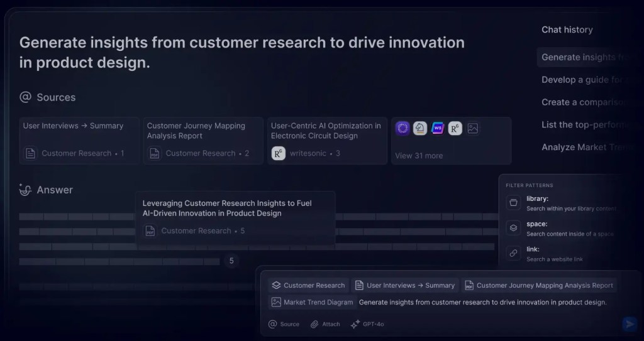Click the citation number 5 badge
Viewport: 644px width, 341px height.
(231, 261)
